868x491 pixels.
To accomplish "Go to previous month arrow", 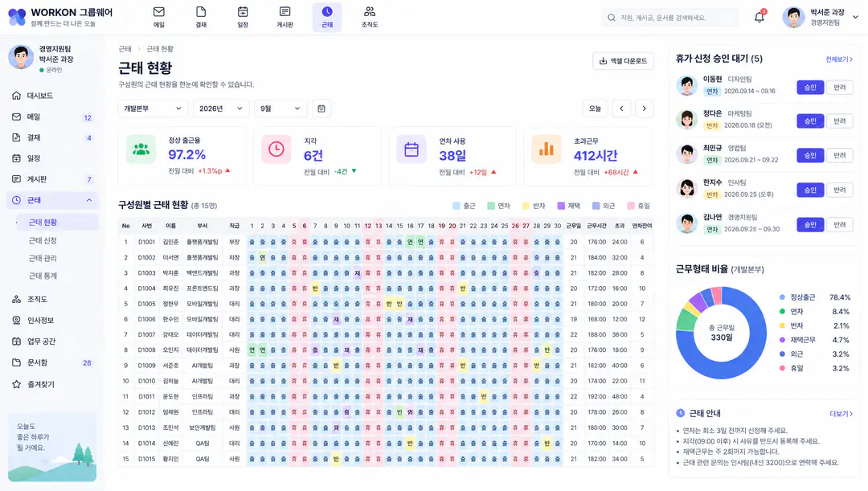I will coord(621,108).
